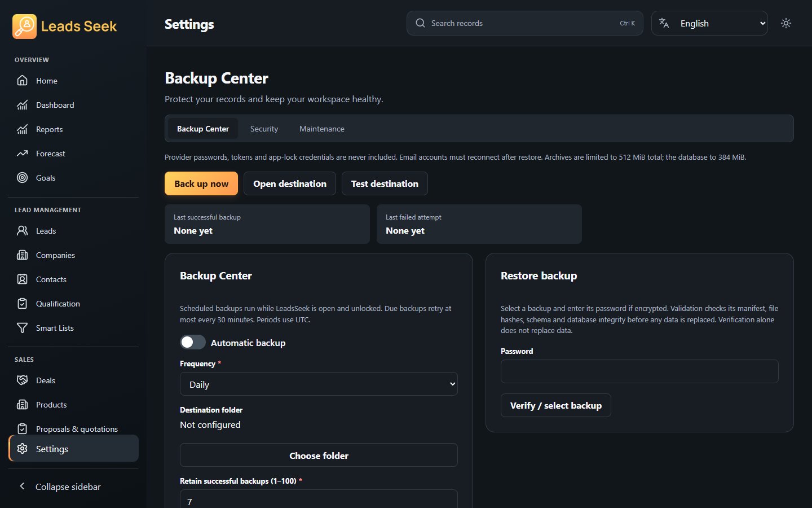Click the Settings gear icon in sidebar
The height and width of the screenshot is (508, 812).
coord(22,449)
